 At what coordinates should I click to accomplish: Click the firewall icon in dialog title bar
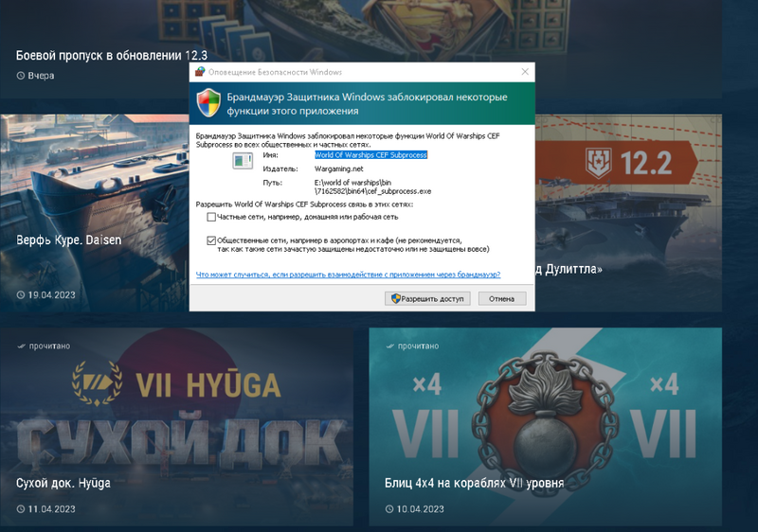[x=200, y=72]
